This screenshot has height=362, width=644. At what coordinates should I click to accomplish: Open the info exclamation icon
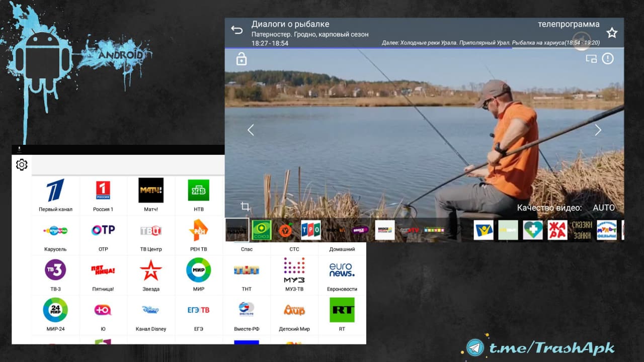[608, 59]
